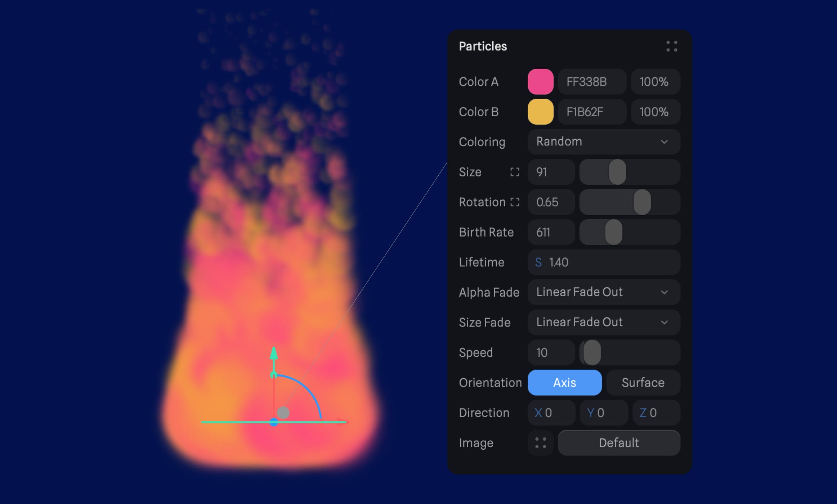The image size is (837, 504).
Task: Click the Speed value field showing 10
Action: point(551,352)
